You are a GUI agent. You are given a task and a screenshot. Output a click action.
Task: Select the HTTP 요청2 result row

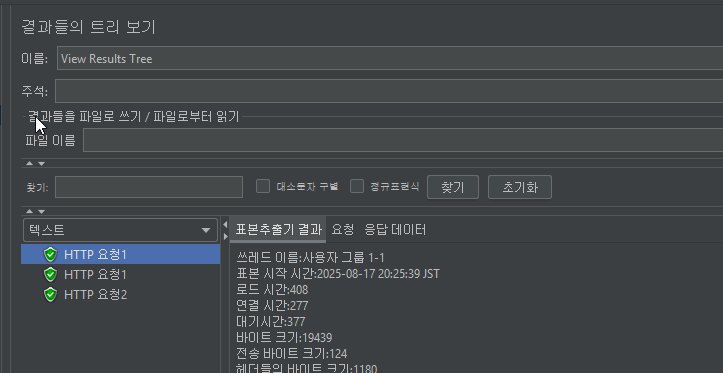point(120,294)
